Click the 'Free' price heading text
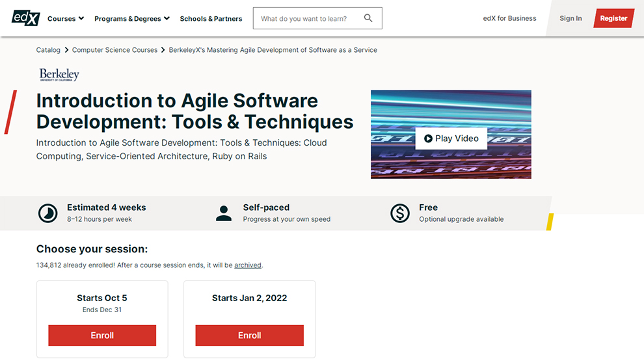 [429, 207]
